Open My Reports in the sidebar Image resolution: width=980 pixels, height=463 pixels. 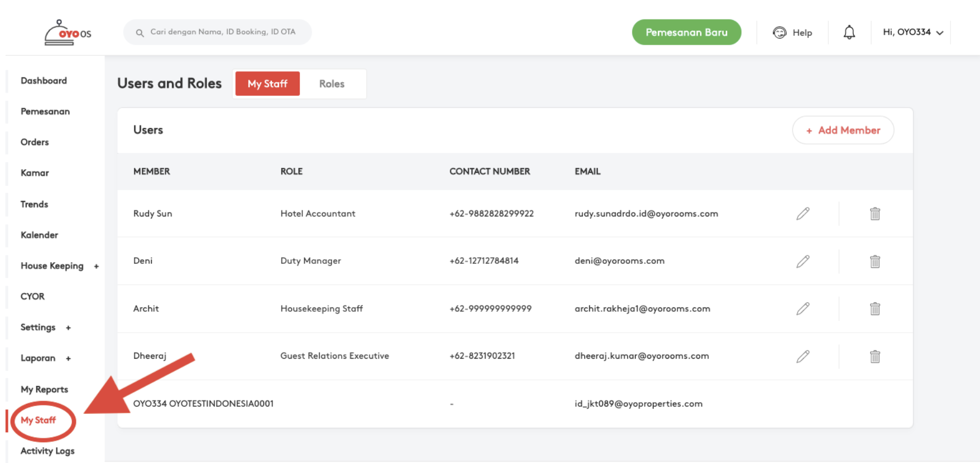coord(44,389)
